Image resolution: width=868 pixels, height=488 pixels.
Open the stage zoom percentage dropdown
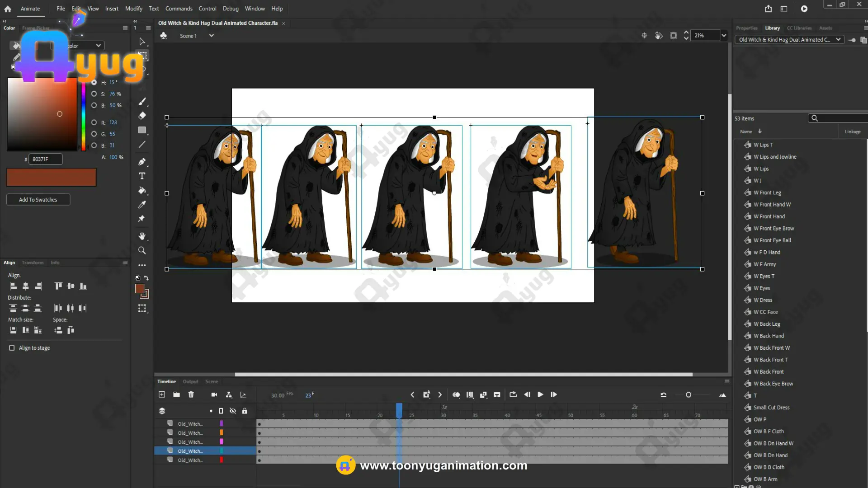pos(724,36)
